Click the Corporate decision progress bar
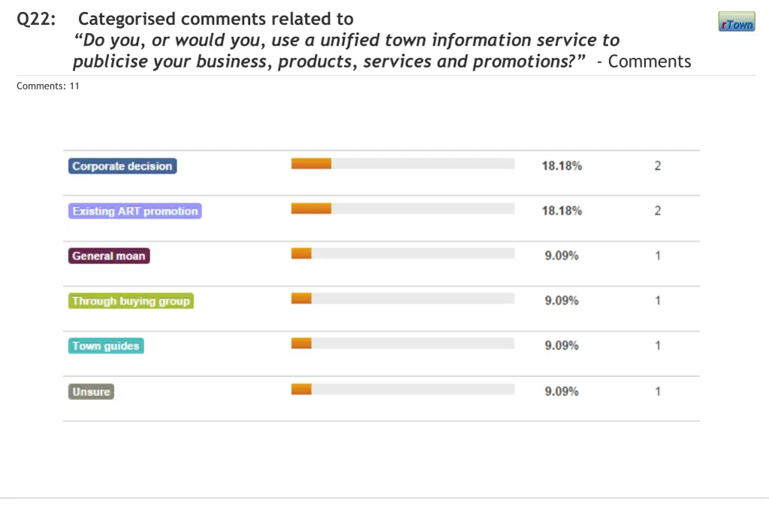Viewport: 769px width, 532px height. coord(403,164)
